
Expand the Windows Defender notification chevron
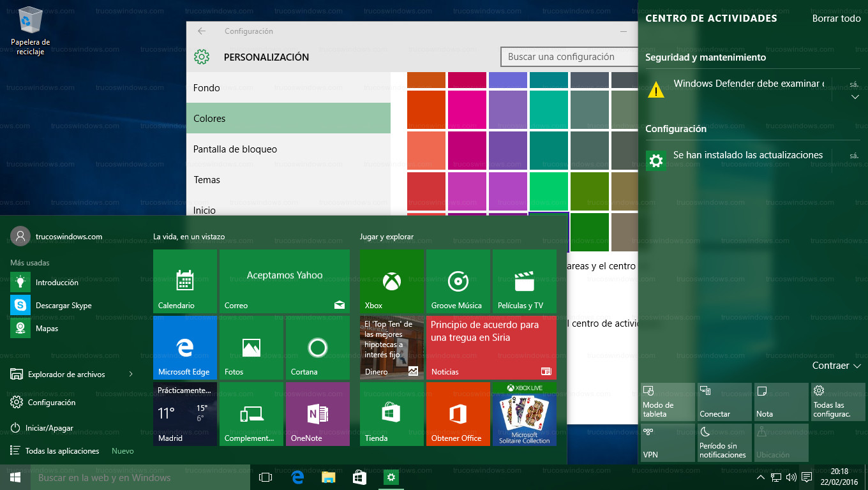click(855, 98)
